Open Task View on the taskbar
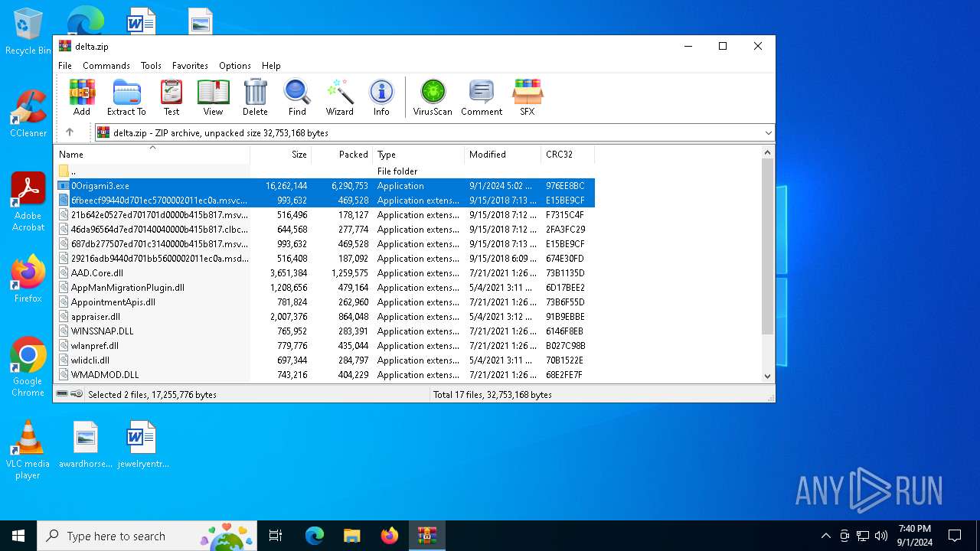 pos(276,536)
